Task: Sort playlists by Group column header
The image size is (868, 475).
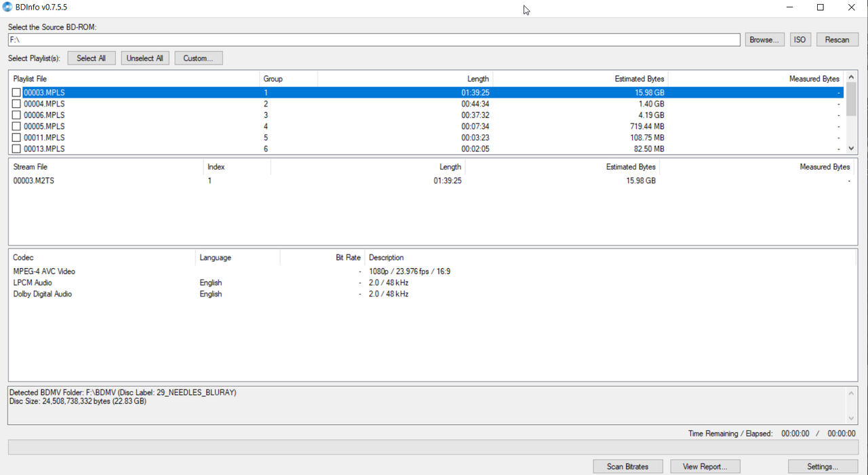Action: pos(289,79)
